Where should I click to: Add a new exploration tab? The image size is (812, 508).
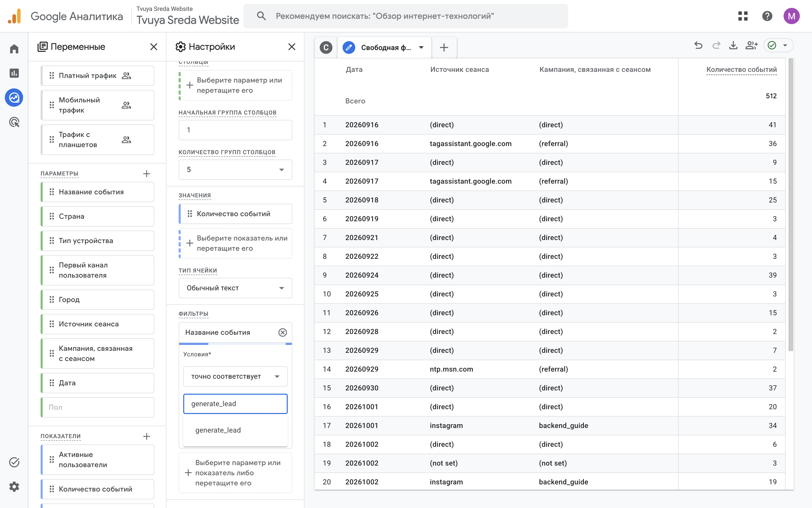coord(444,47)
